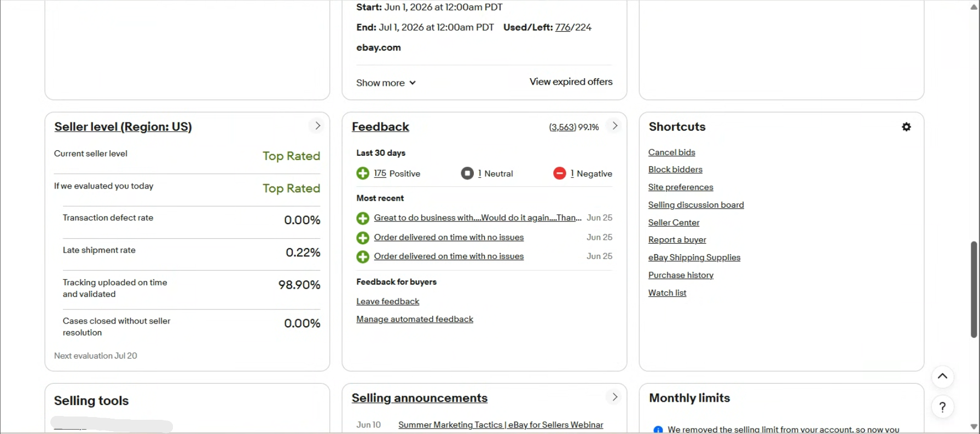This screenshot has height=434, width=980.
Task: Open Selling announcements chevron arrow
Action: pyautogui.click(x=614, y=397)
